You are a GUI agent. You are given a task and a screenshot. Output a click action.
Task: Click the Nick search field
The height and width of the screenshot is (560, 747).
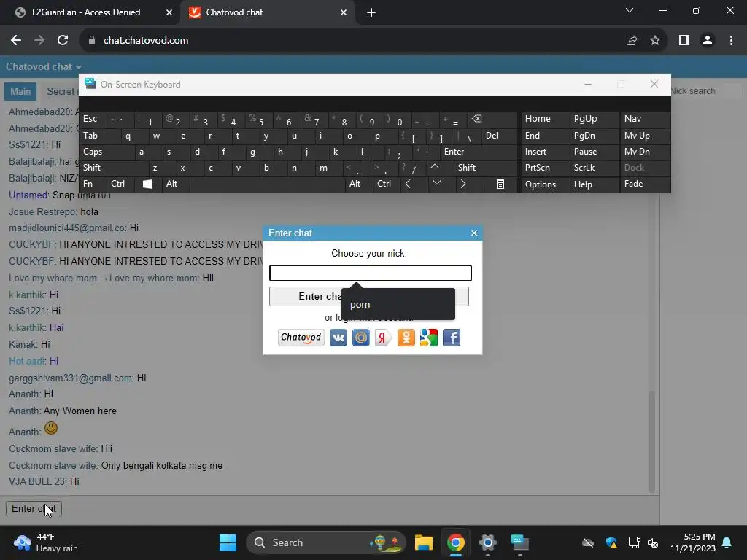704,91
